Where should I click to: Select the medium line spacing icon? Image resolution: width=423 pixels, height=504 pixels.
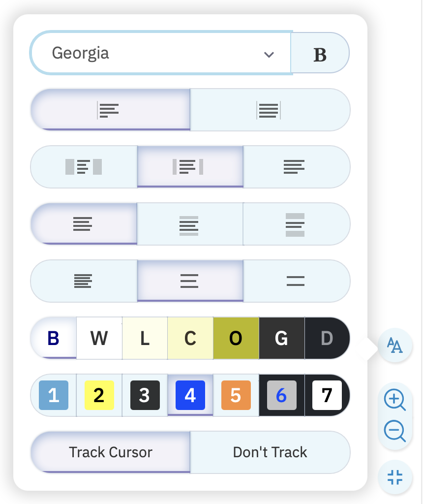190,224
